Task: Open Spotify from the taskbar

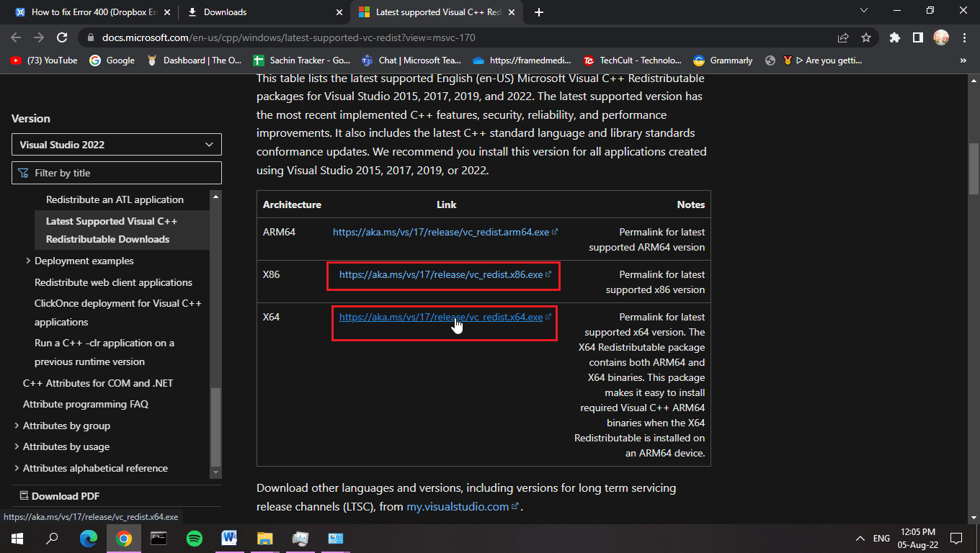Action: [x=194, y=538]
